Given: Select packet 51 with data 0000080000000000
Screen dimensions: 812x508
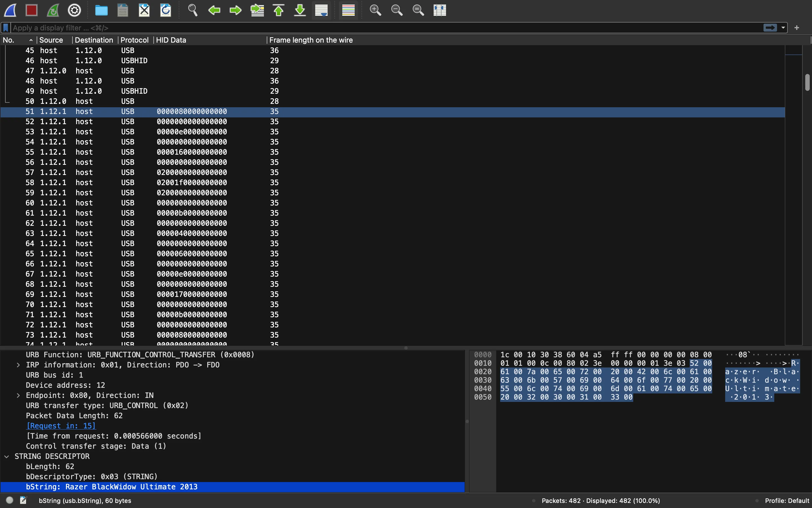Looking at the screenshot, I should pos(392,111).
